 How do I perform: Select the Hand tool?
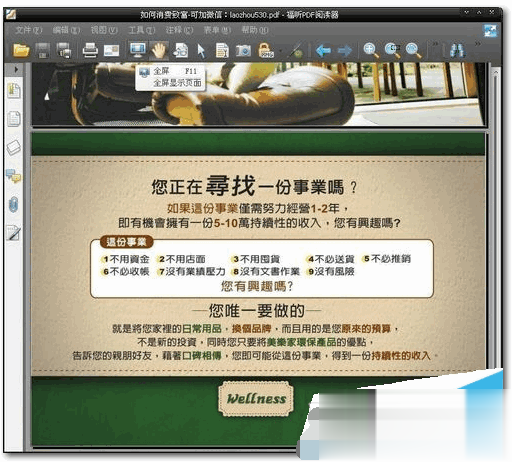[159, 51]
